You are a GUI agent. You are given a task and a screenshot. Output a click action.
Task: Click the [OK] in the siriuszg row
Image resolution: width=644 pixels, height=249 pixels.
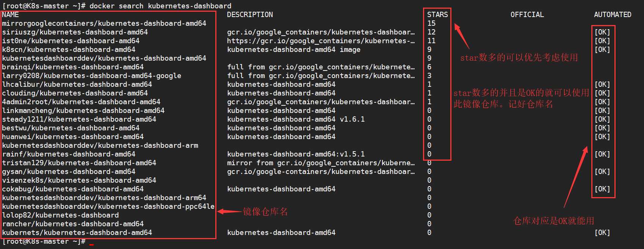[x=602, y=32]
